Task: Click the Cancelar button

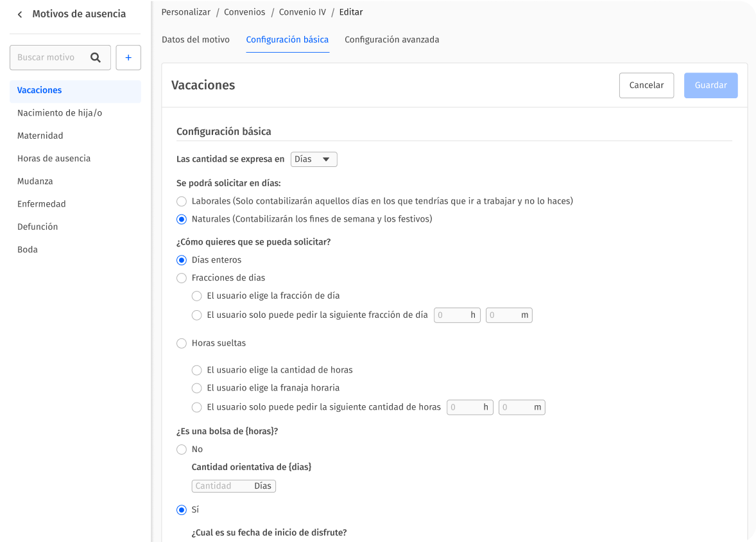Action: click(x=646, y=85)
